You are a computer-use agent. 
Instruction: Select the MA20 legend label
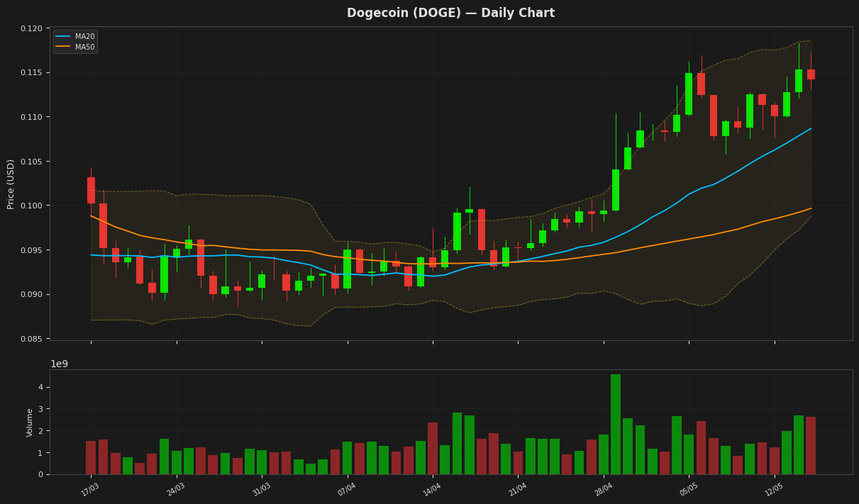tap(85, 37)
